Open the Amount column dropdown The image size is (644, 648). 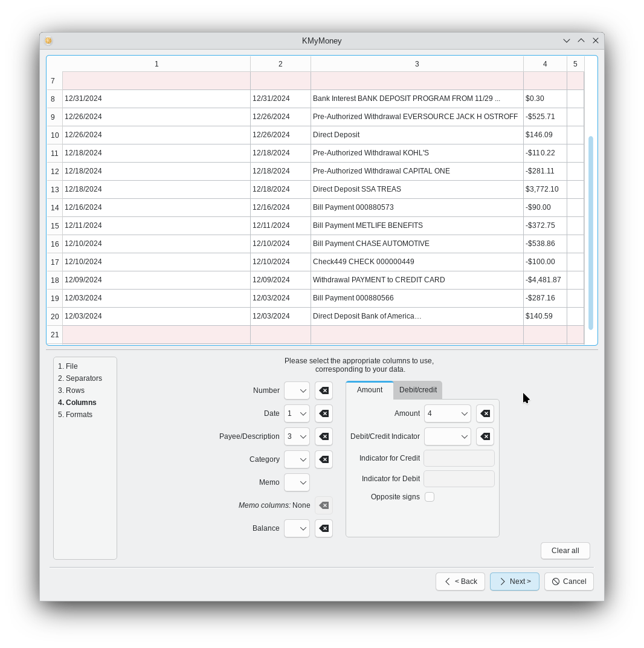447,413
